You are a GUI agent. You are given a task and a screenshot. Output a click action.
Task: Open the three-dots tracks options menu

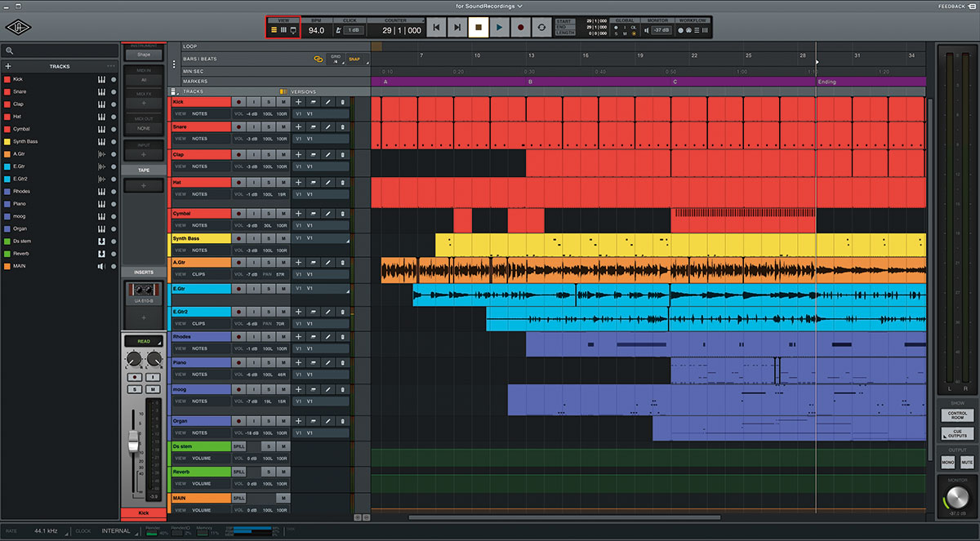111,66
